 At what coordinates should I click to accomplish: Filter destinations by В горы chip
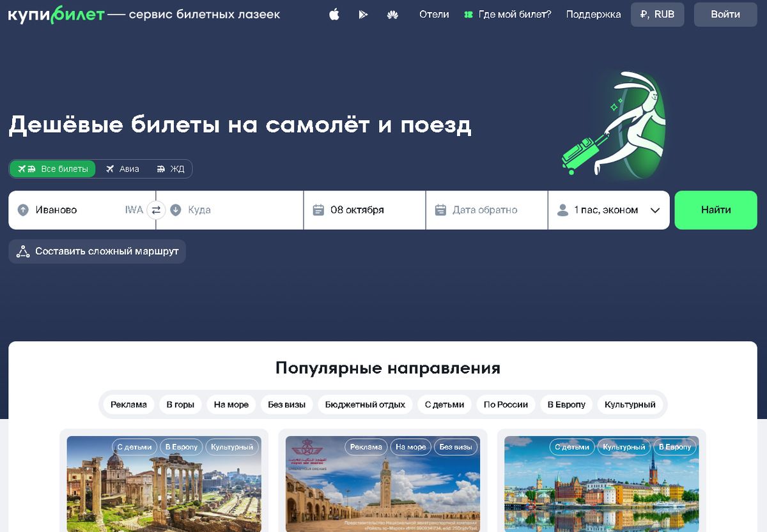point(180,404)
